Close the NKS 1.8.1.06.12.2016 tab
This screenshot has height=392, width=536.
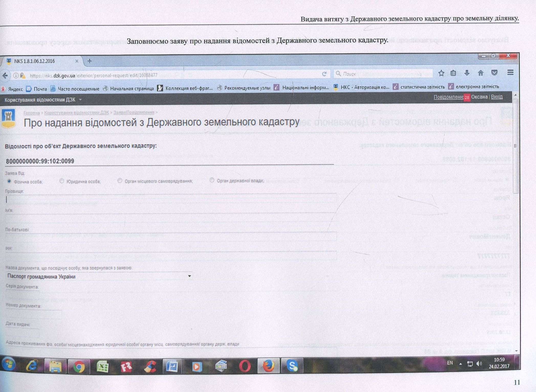pyautogui.click(x=77, y=61)
